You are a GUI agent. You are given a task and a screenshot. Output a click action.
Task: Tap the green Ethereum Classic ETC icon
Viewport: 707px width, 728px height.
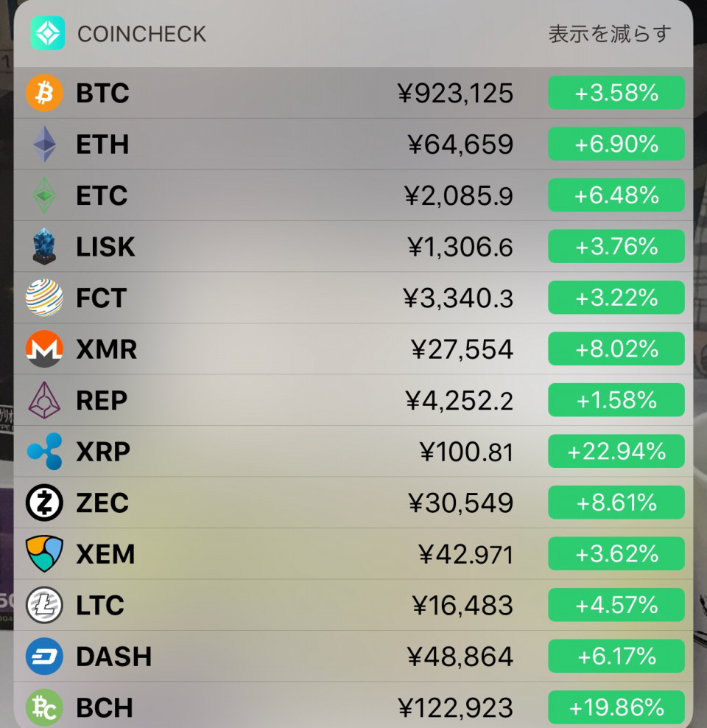click(44, 195)
